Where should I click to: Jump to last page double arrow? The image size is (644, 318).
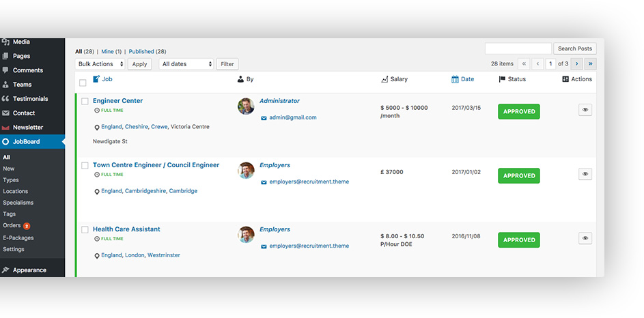tap(590, 63)
